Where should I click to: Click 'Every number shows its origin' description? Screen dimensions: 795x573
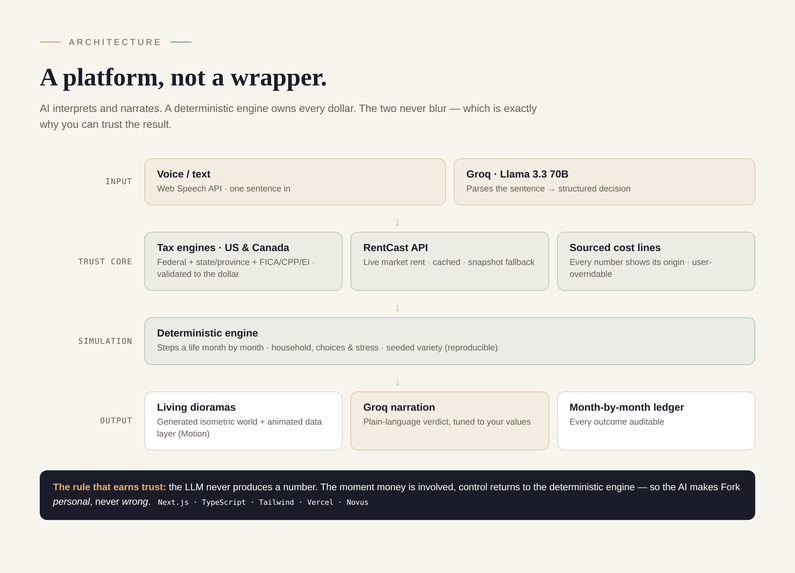tap(640, 268)
